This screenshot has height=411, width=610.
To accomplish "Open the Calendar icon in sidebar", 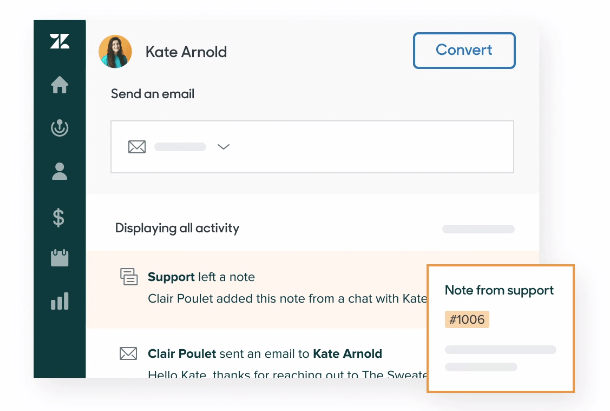I will pos(59,258).
